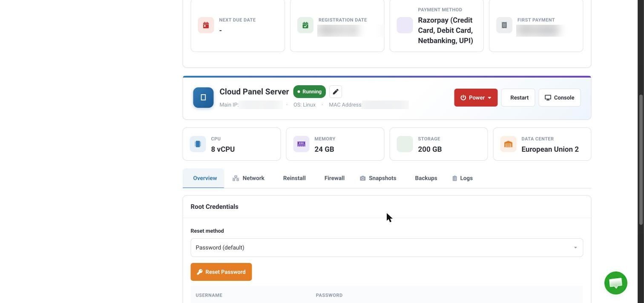Open the live chat bubble icon
This screenshot has height=303, width=644.
(615, 283)
